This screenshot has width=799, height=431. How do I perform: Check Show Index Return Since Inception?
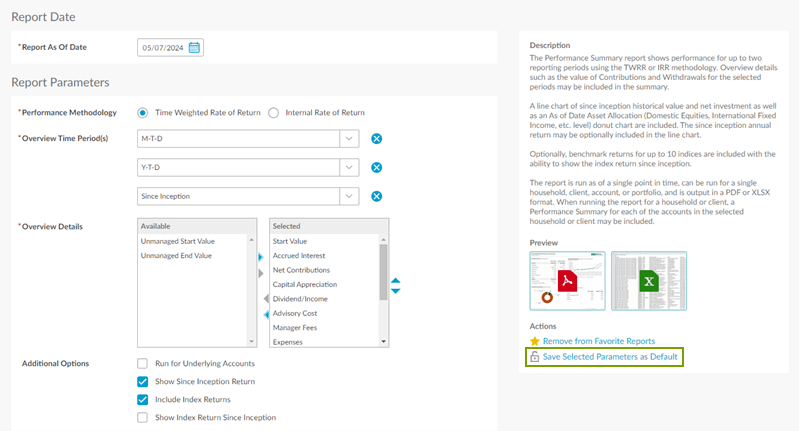tap(142, 417)
